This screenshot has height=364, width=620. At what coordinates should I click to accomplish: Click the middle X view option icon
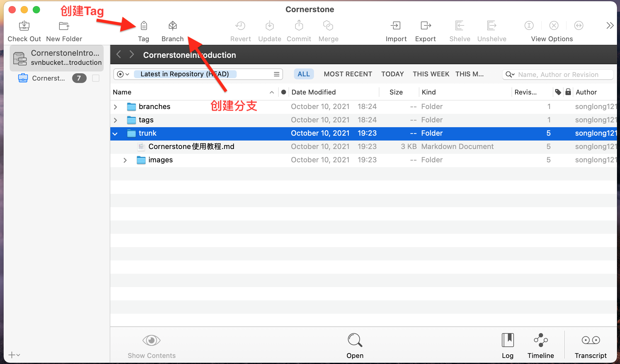coord(554,26)
